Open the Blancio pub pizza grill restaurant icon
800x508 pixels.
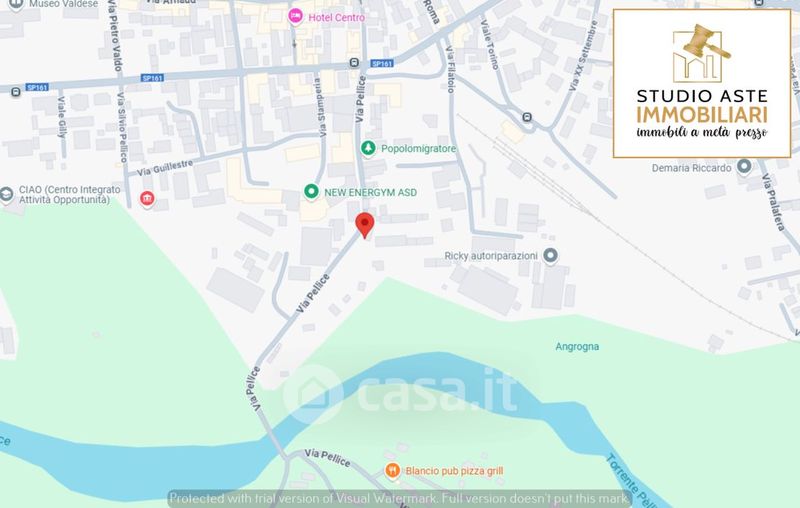tap(392, 470)
